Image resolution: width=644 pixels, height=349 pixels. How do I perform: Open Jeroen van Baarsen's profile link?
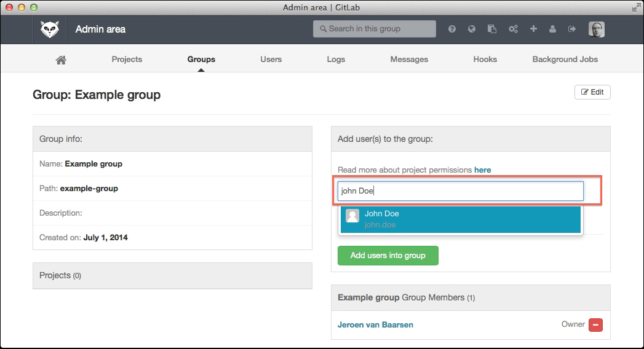(x=375, y=324)
